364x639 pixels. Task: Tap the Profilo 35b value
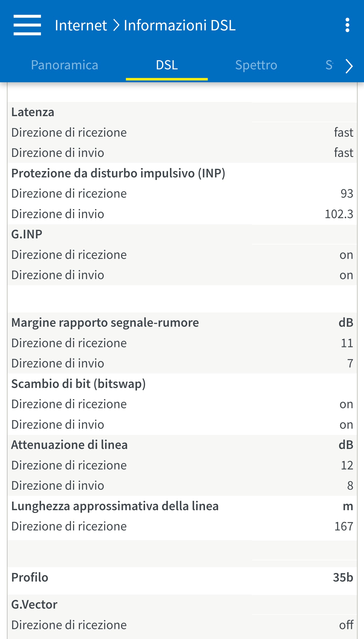[x=343, y=578]
